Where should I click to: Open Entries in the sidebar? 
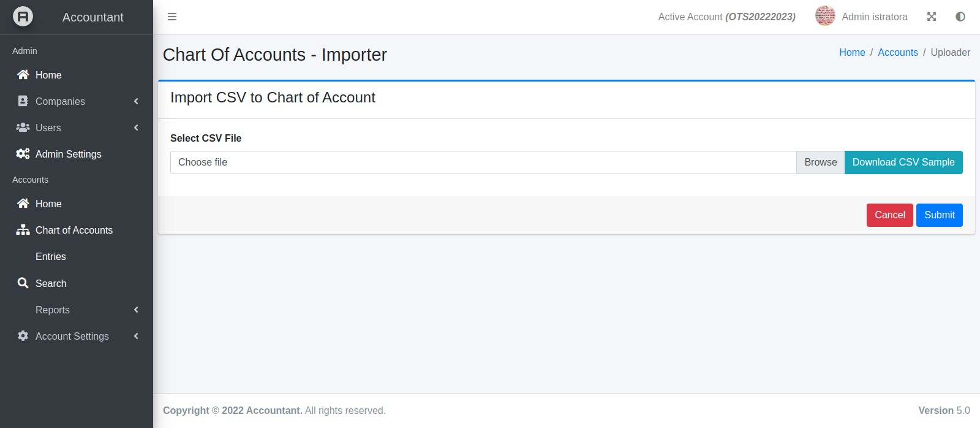point(51,256)
